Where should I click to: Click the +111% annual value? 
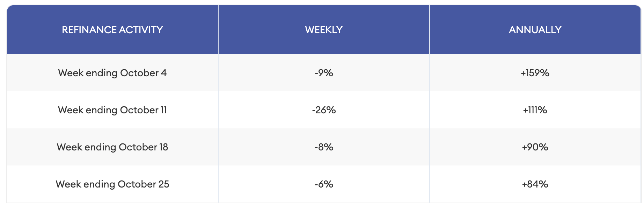535,110
